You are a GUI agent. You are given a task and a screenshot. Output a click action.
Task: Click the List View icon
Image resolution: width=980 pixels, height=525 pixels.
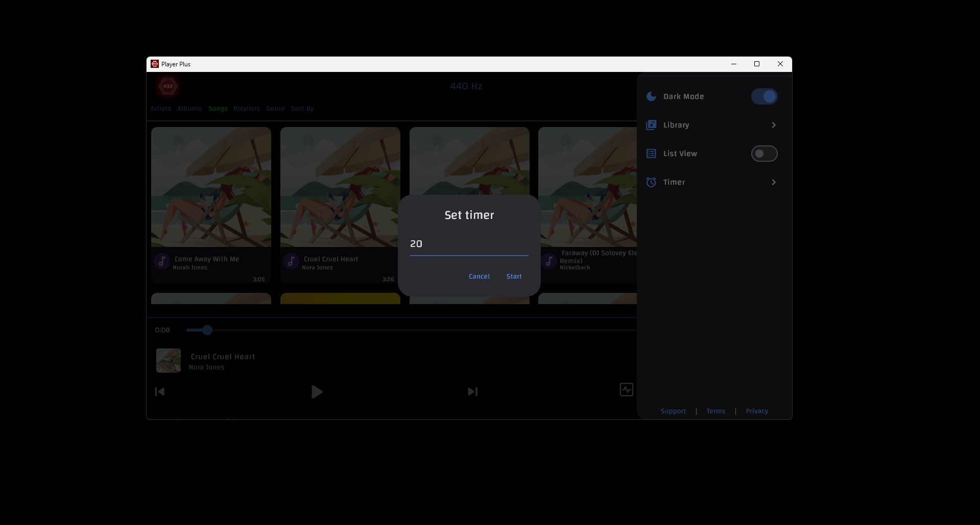click(651, 153)
